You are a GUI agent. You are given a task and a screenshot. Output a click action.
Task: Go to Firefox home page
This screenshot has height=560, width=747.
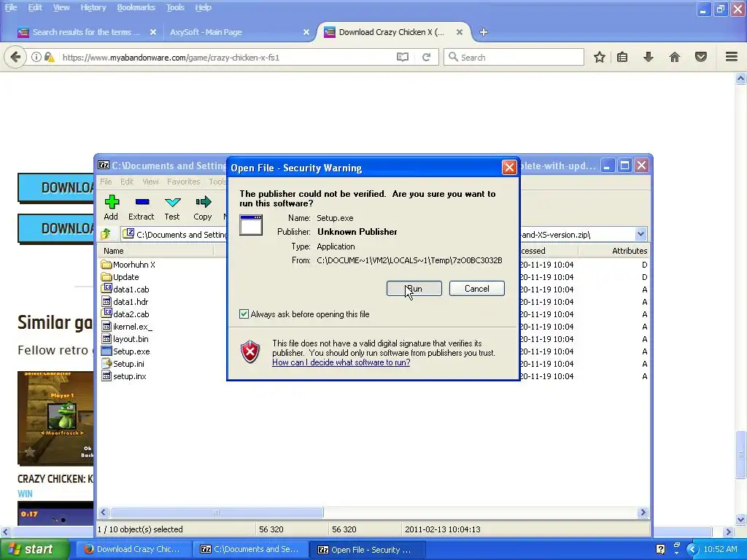click(x=675, y=57)
